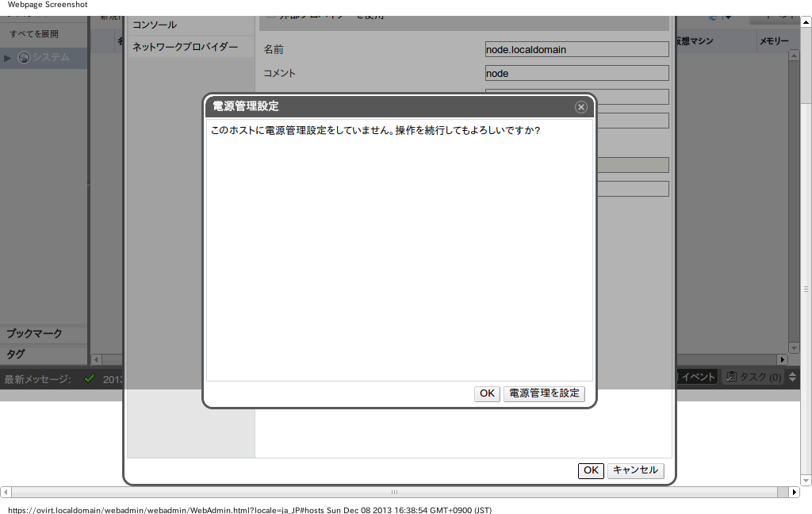
Task: Click the scrollbar up arrow icon on the right
Action: [x=806, y=21]
